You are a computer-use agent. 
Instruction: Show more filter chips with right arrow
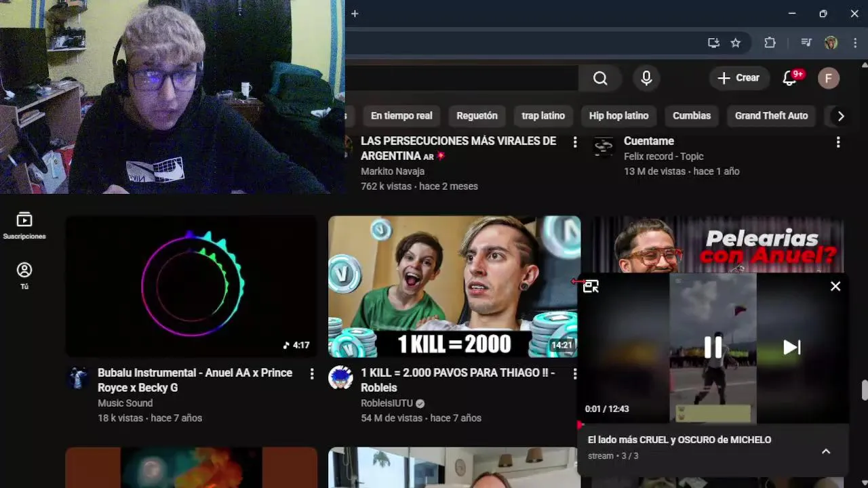[841, 116]
